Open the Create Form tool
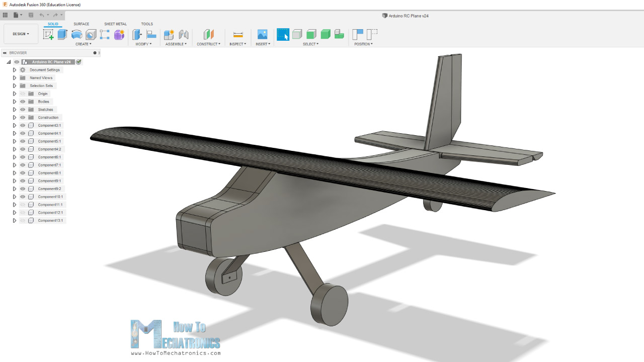The image size is (644, 362). (119, 34)
